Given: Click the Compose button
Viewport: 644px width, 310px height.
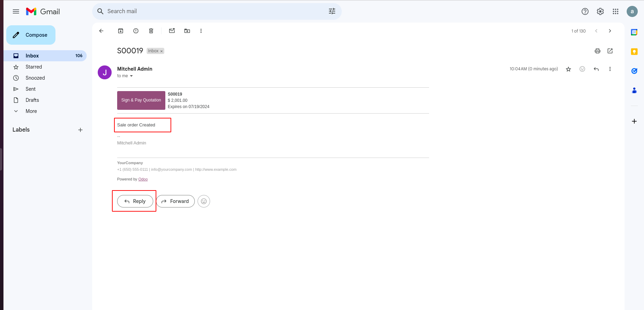Looking at the screenshot, I should [31, 35].
